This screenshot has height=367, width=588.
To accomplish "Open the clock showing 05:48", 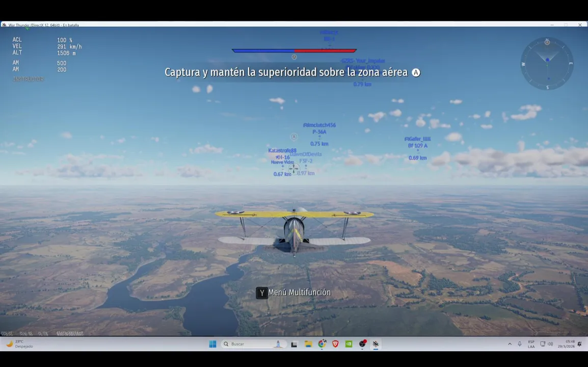I will coord(566,344).
